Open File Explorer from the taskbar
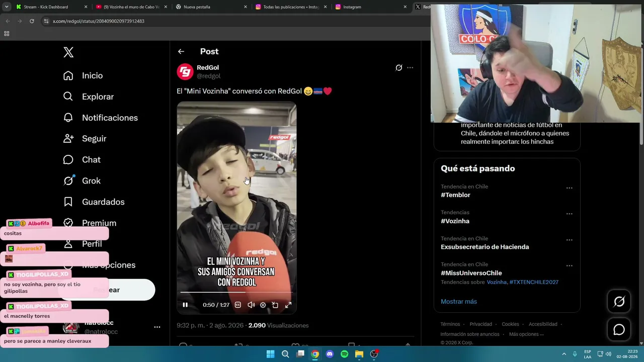This screenshot has height=362, width=644. (359, 354)
